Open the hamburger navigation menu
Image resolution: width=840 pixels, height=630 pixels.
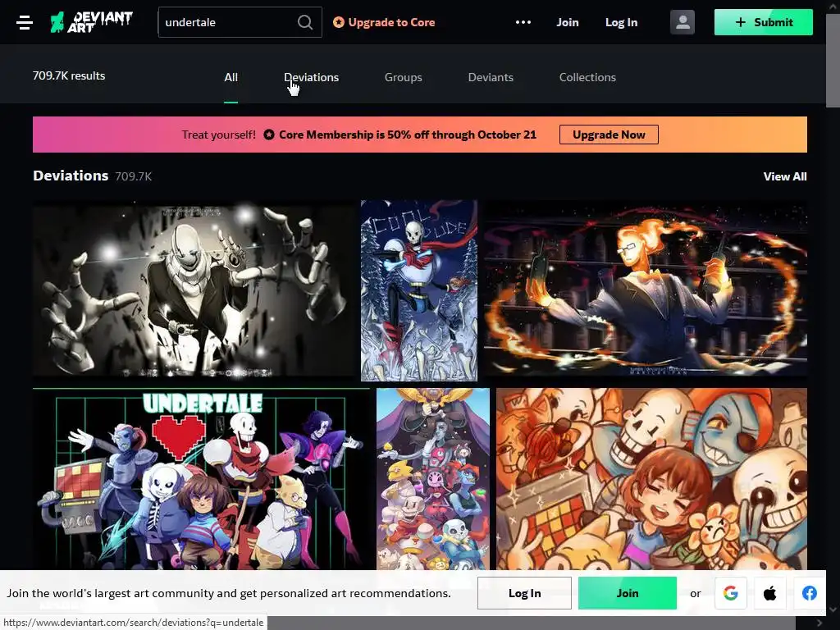[x=25, y=22]
